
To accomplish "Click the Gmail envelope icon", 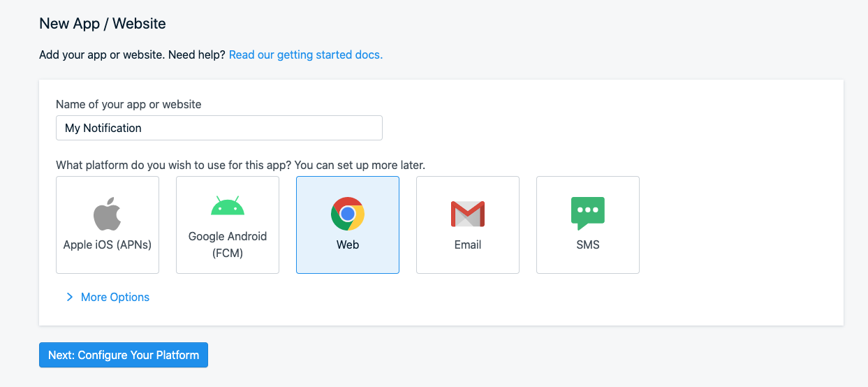I will (x=468, y=214).
